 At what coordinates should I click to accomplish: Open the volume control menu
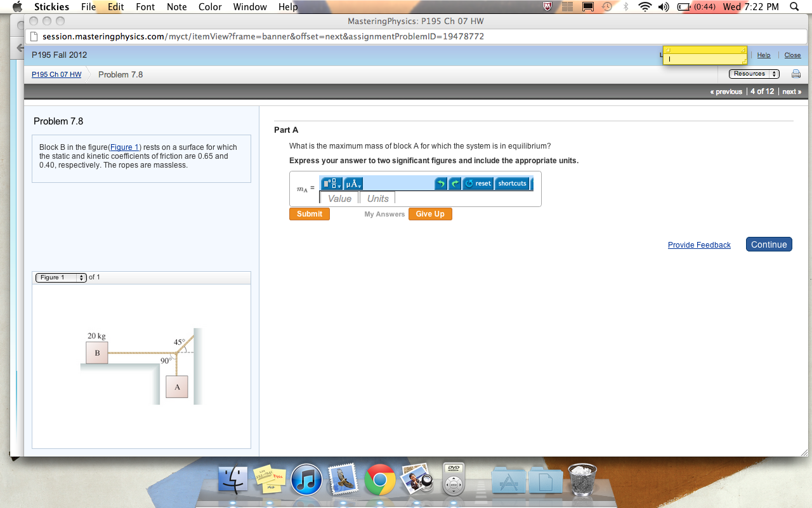click(x=665, y=7)
